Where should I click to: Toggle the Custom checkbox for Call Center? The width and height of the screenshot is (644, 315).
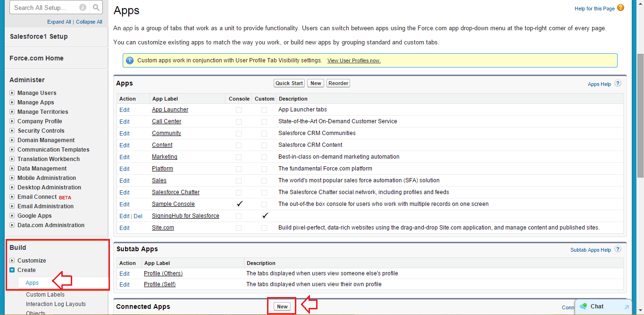[x=264, y=121]
